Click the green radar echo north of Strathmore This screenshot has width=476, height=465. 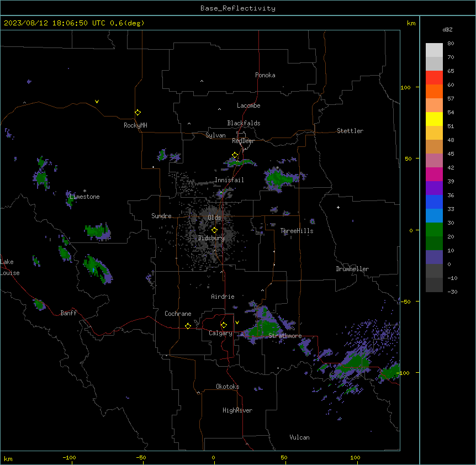tap(265, 326)
